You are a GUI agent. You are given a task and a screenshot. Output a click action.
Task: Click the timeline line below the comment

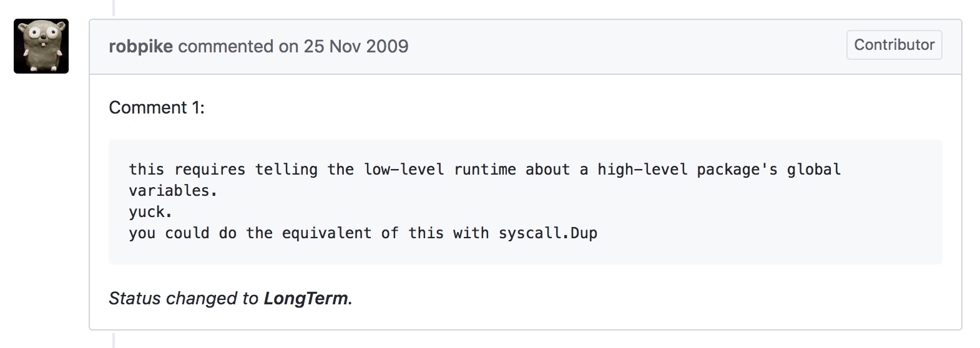(114, 340)
